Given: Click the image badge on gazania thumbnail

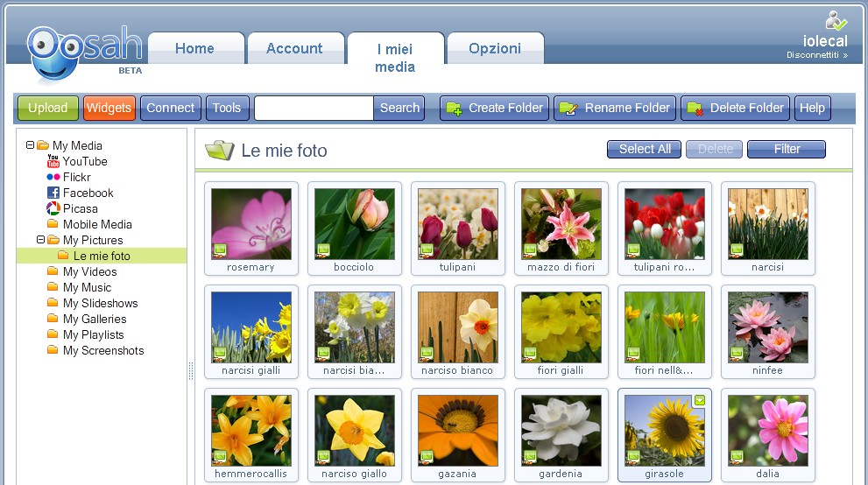Looking at the screenshot, I should pos(427,457).
